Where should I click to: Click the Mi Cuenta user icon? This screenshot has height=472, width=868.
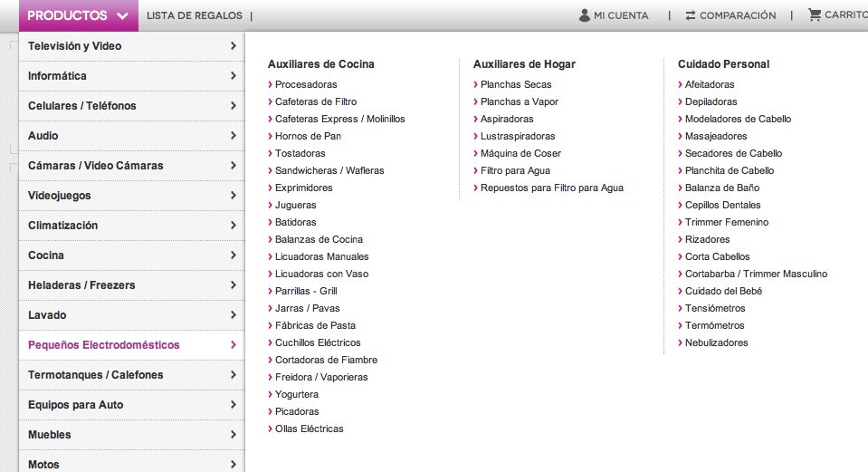[584, 15]
